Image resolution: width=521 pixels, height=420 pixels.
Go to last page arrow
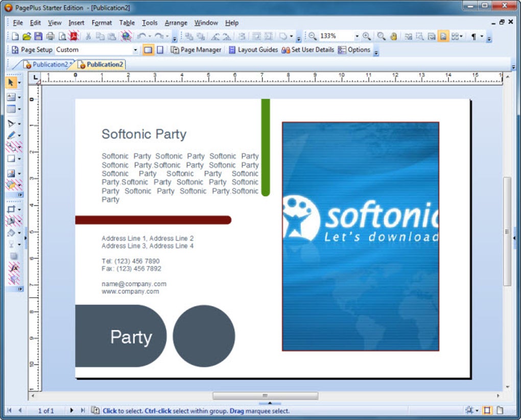click(x=82, y=410)
